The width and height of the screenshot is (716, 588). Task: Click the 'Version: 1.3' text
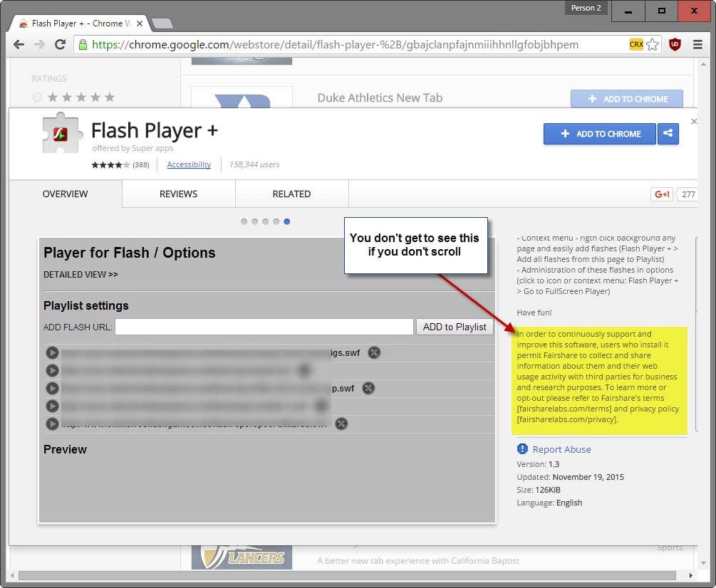[538, 464]
